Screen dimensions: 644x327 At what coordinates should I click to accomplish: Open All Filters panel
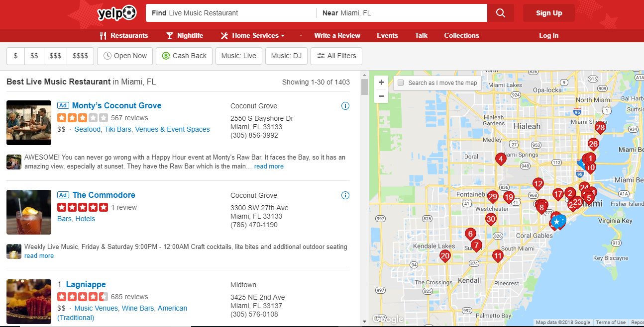click(336, 56)
